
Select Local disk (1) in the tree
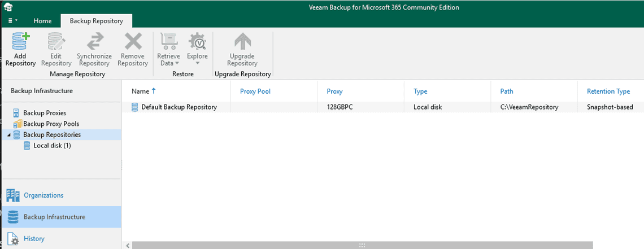[x=52, y=145]
